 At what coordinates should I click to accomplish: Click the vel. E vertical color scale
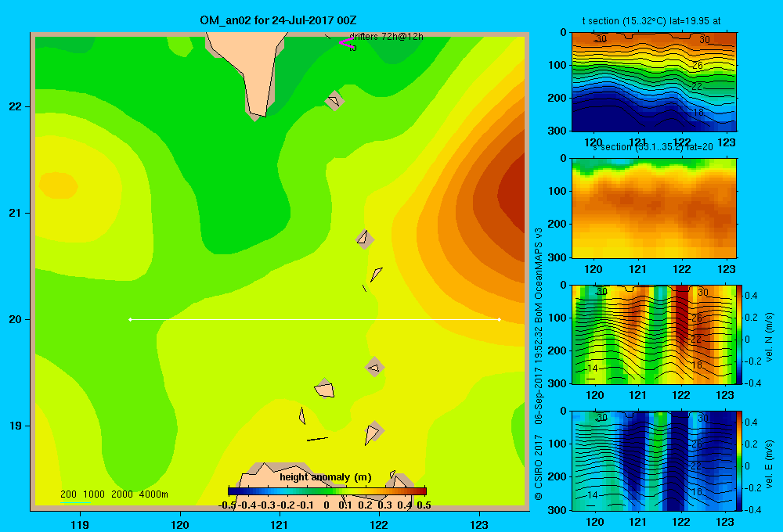coord(739,461)
